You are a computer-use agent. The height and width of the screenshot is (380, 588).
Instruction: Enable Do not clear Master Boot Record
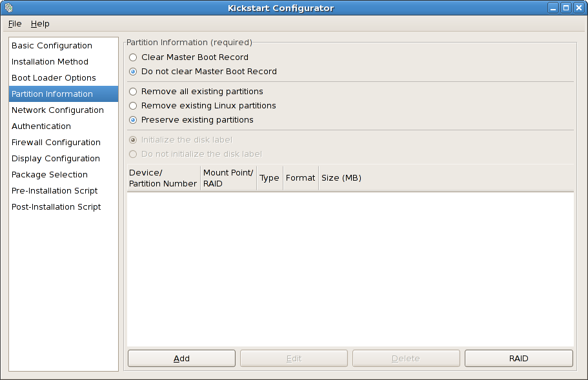tap(133, 72)
